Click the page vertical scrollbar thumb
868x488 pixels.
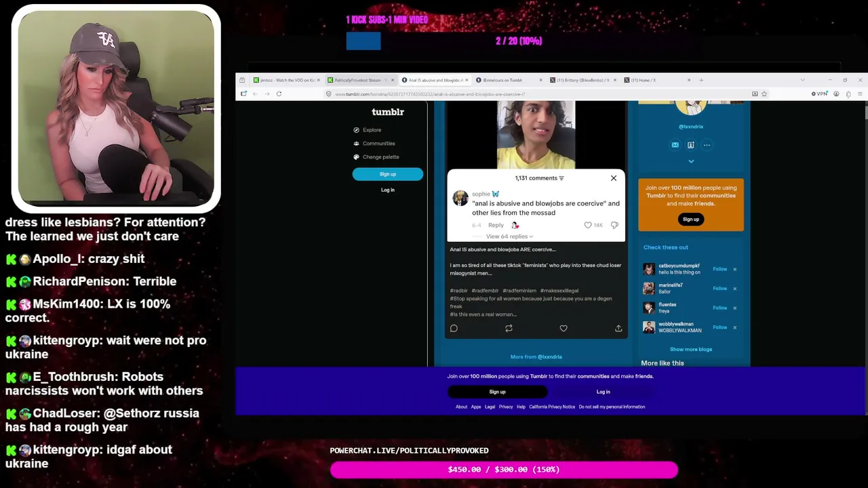click(x=865, y=113)
